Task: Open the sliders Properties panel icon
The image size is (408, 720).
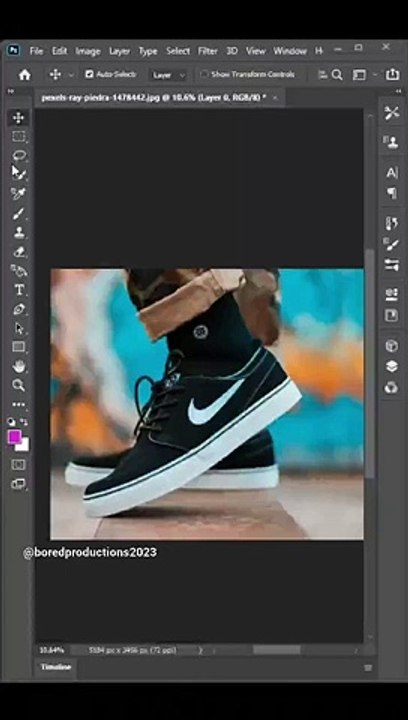Action: click(x=391, y=264)
